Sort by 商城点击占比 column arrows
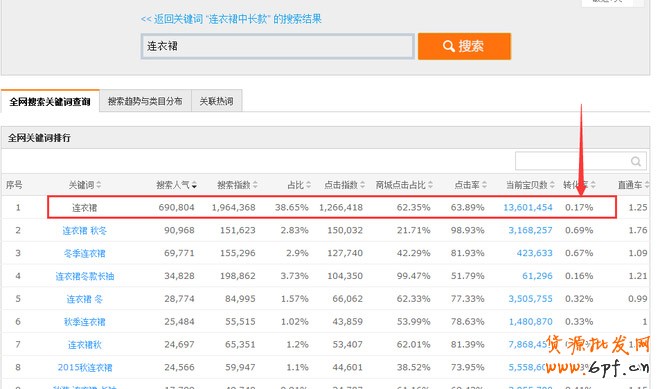This screenshot has height=389, width=660. point(430,185)
